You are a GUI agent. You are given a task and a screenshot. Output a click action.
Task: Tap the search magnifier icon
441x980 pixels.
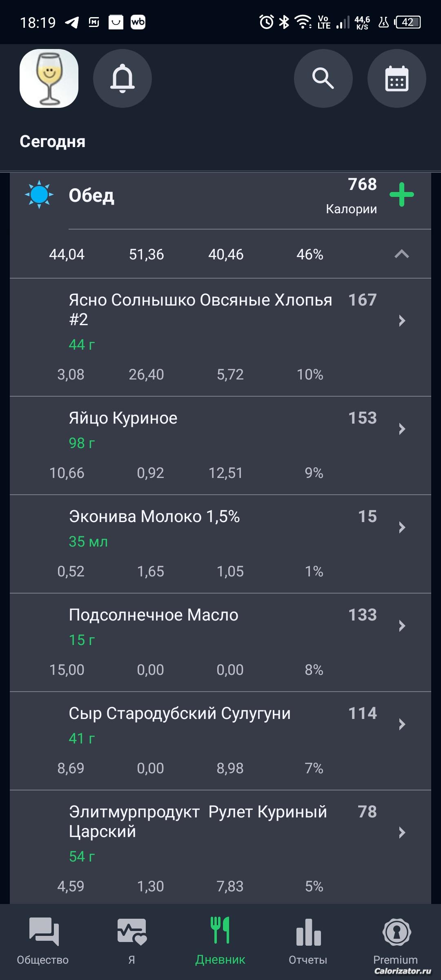click(323, 78)
